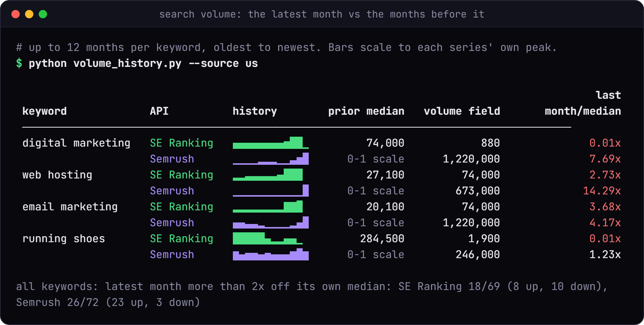Screen dimensions: 644x325
Task: Click the SE Ranking sparkline for running shoes
Action: (x=268, y=238)
